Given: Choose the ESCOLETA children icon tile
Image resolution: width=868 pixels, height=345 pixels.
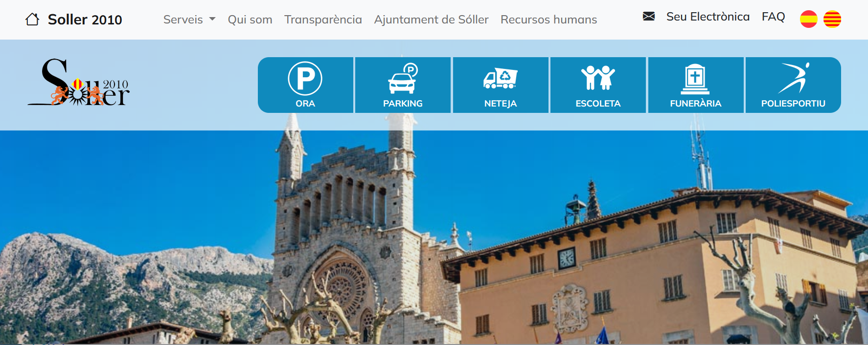Looking at the screenshot, I should pos(598,85).
